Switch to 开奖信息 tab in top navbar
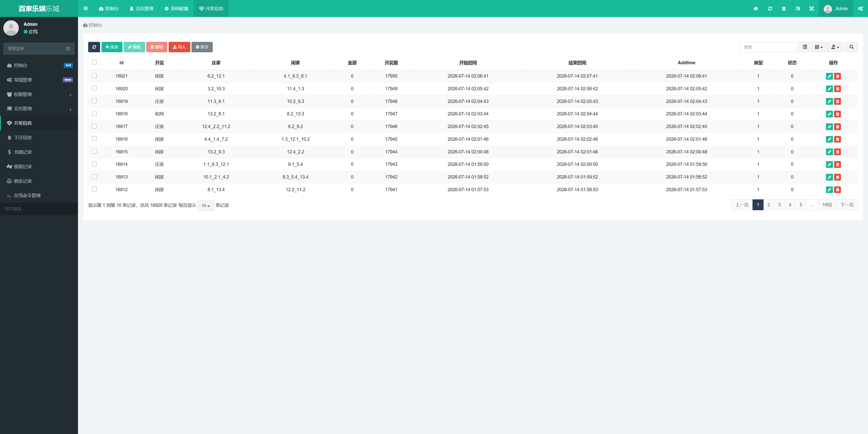Viewport: 868px width, 434px height. coord(211,8)
